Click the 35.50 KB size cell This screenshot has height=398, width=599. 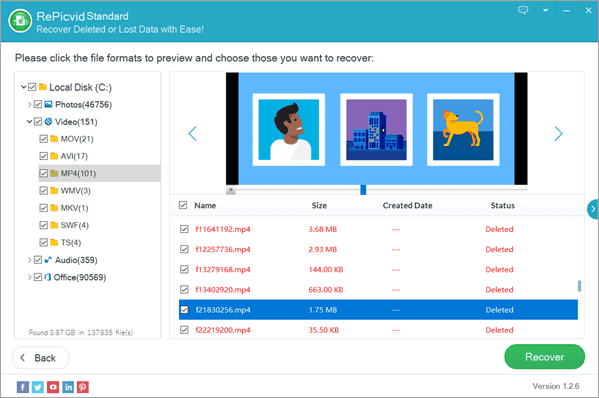click(324, 330)
